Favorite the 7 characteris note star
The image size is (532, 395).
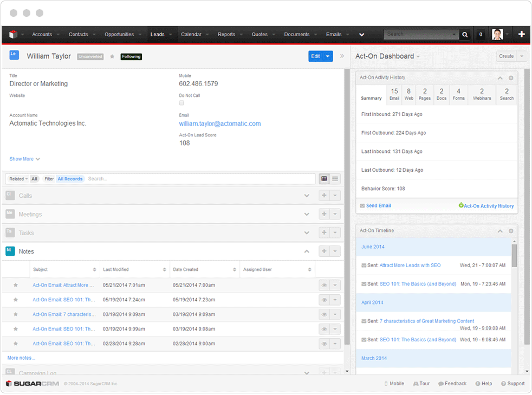[x=16, y=315]
